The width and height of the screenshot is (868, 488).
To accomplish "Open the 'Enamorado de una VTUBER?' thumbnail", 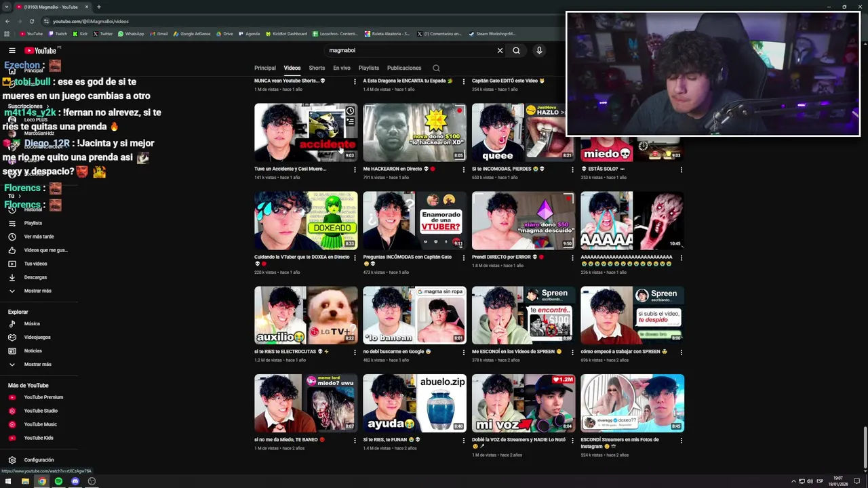I will [414, 220].
